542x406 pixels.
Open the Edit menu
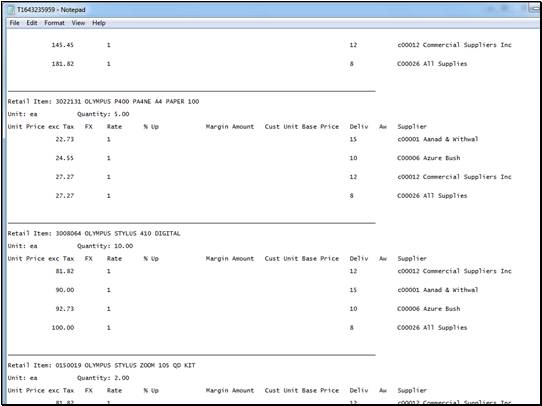[x=32, y=23]
